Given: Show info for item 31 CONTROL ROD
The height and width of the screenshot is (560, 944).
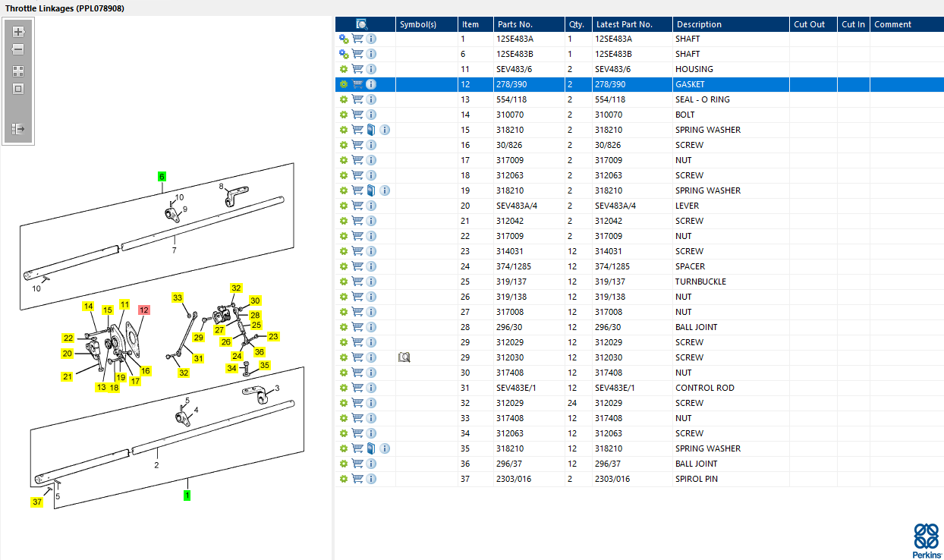Looking at the screenshot, I should pos(371,388).
